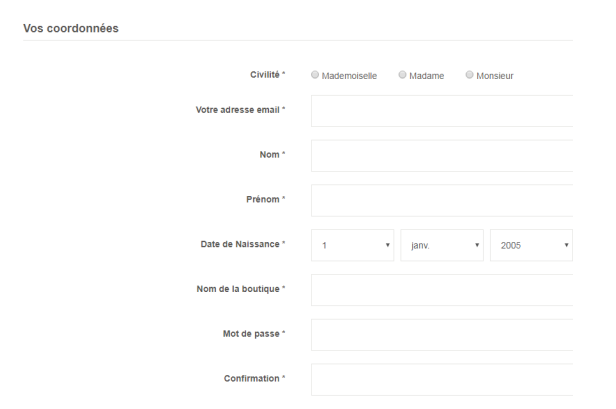This screenshot has height=409, width=616.
Task: Click the "Prénom" field label text
Action: tap(263, 199)
